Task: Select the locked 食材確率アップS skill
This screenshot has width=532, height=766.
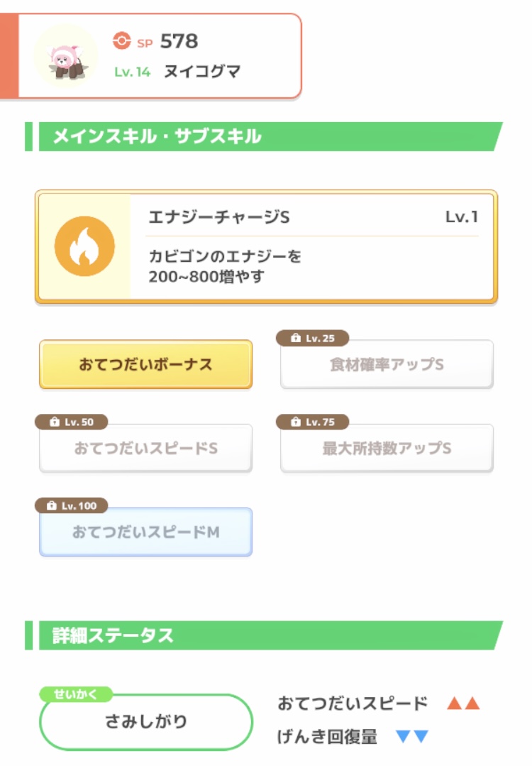Action: (387, 364)
